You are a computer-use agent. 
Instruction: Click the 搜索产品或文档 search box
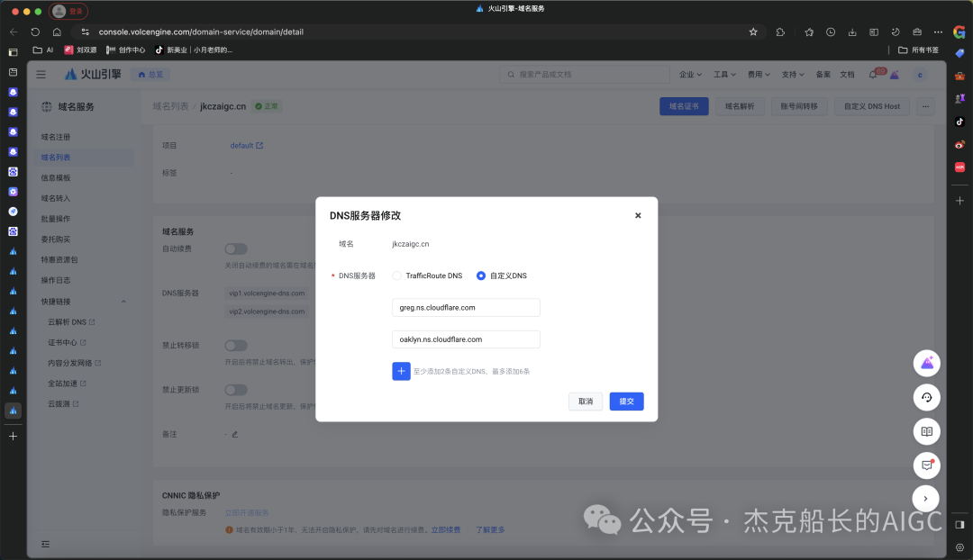(585, 75)
